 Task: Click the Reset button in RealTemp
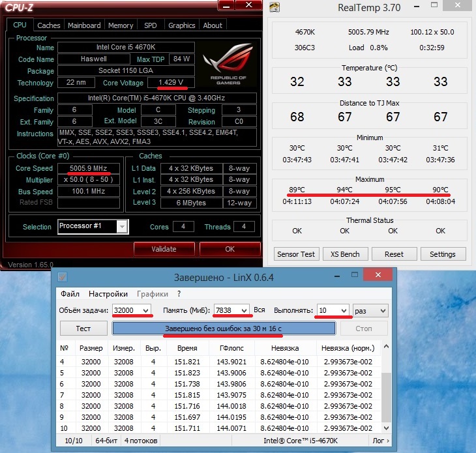pos(394,254)
